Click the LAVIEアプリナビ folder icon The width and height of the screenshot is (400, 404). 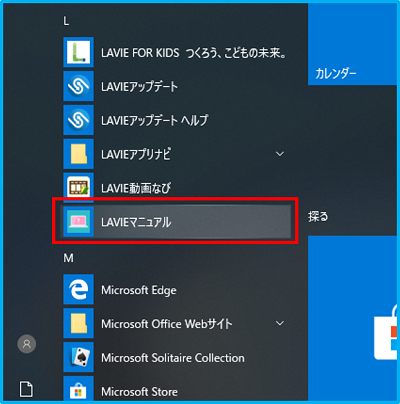[78, 154]
